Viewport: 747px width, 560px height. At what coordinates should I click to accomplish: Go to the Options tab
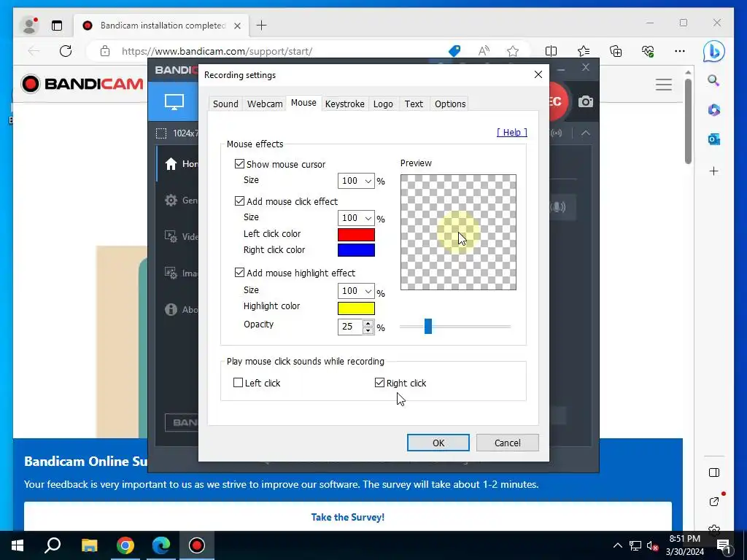pos(449,104)
